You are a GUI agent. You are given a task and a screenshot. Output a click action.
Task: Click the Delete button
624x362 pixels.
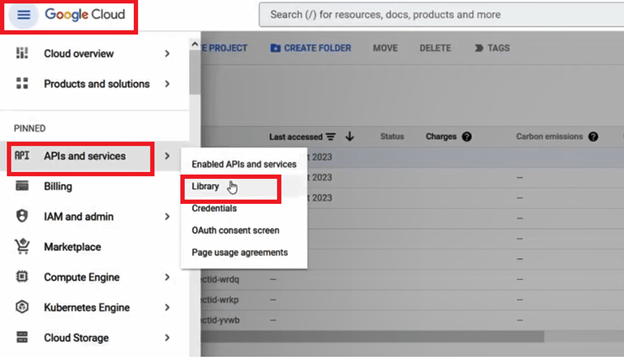tap(435, 48)
